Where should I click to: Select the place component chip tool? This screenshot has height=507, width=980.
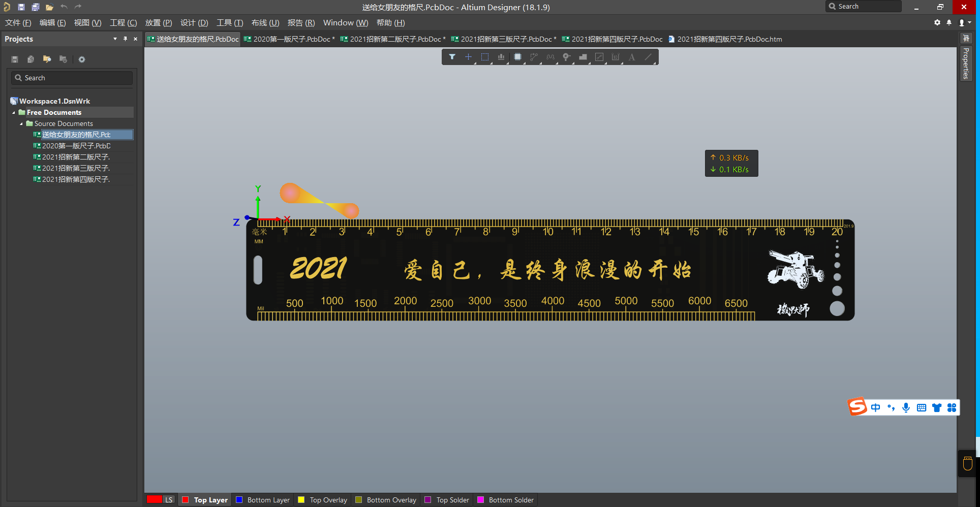517,57
